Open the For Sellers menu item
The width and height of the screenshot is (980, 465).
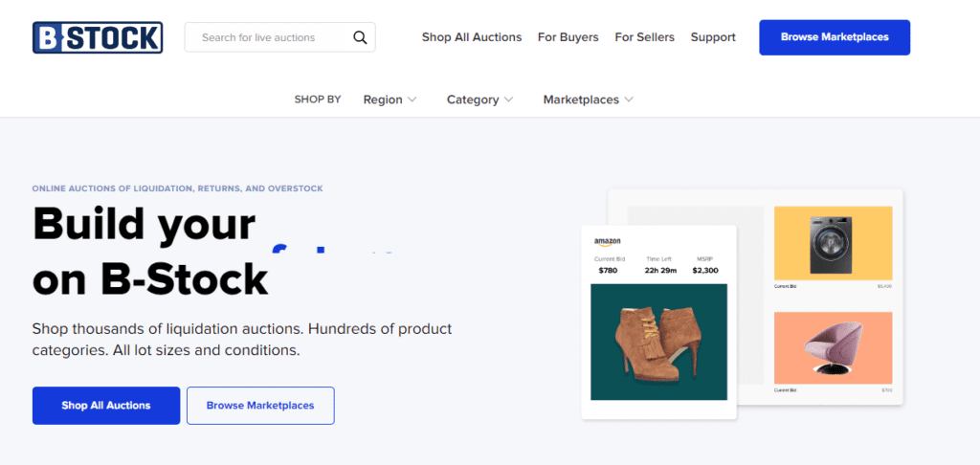[644, 37]
